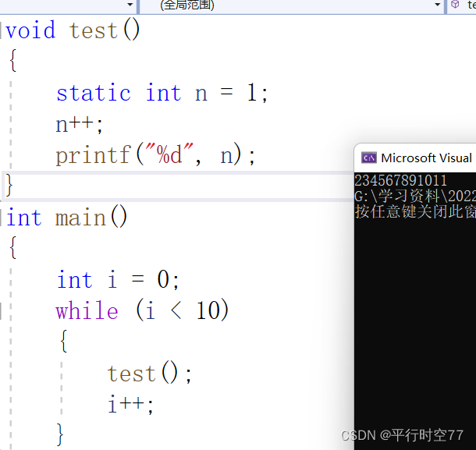Collapse the while loop outline marker
Image resolution: width=476 pixels, height=450 pixels.
click(x=2, y=311)
